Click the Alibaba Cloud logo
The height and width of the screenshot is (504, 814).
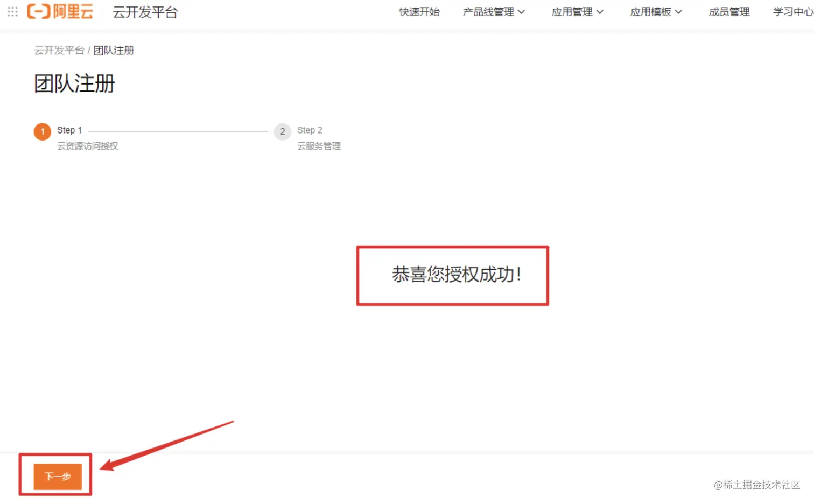60,11
